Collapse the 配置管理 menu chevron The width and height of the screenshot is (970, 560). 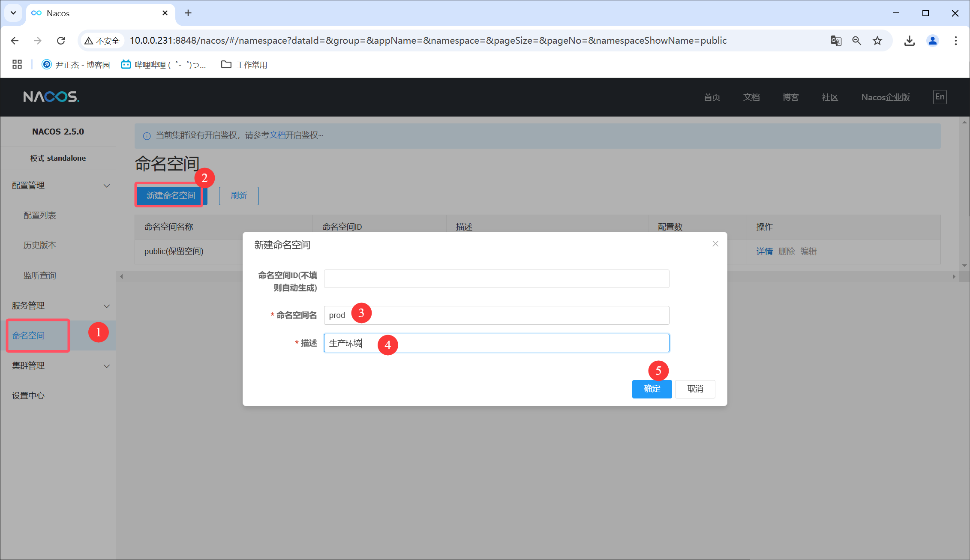tap(107, 186)
